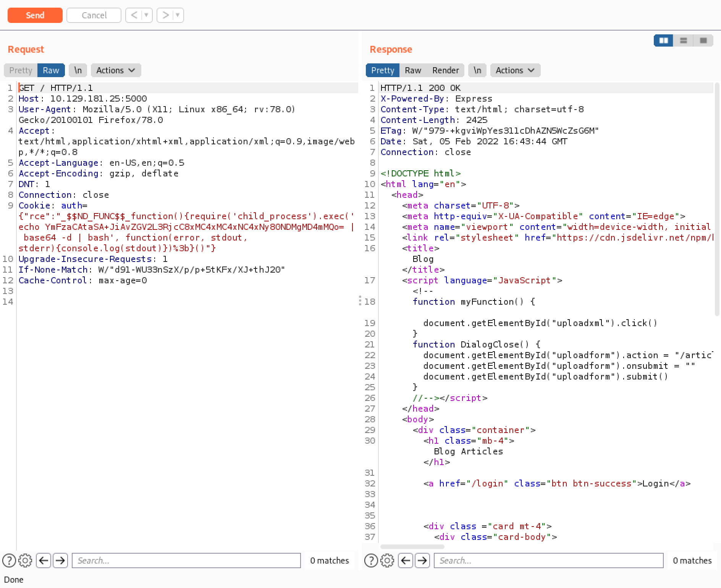Click the /login href in Response body

pos(487,483)
